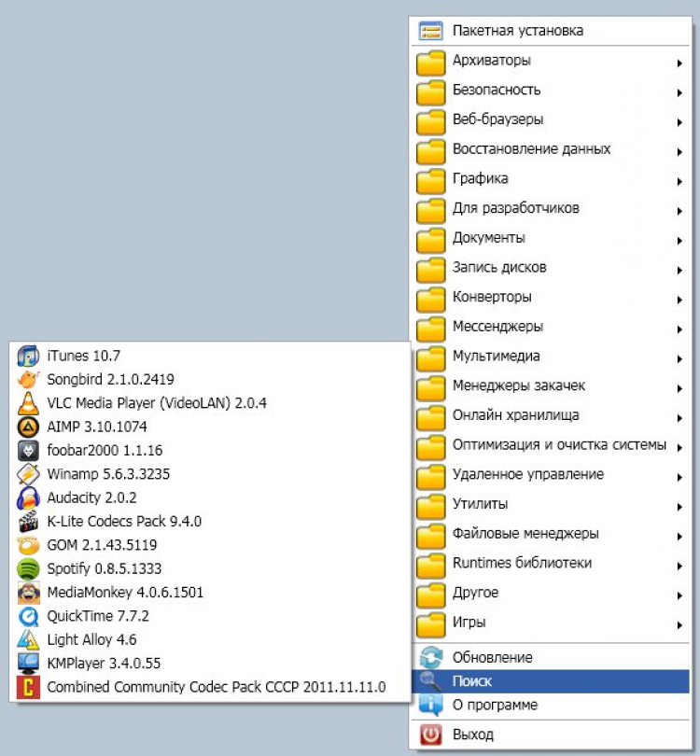Screen dimensions: 700x756
Task: Click the GOM player icon
Action: click(x=28, y=545)
